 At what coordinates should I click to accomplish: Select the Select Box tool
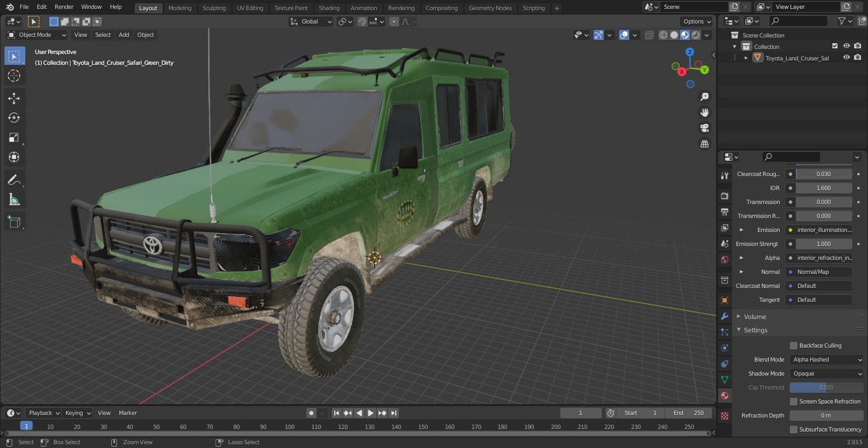(x=14, y=56)
